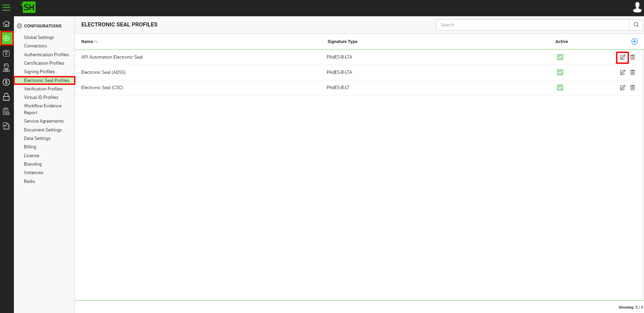Open Redis settings
This screenshot has height=313, width=644.
29,181
